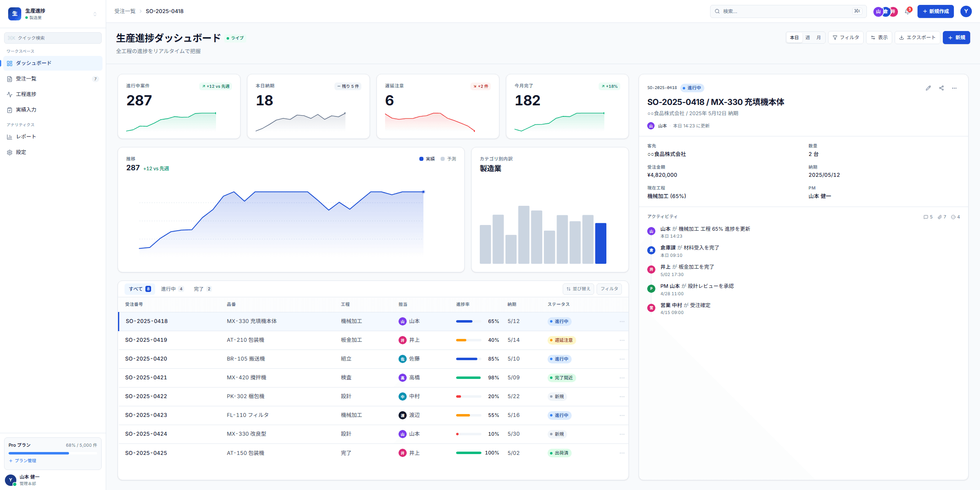Click the 65% progress bar for SO-2025-0418

tap(468, 321)
